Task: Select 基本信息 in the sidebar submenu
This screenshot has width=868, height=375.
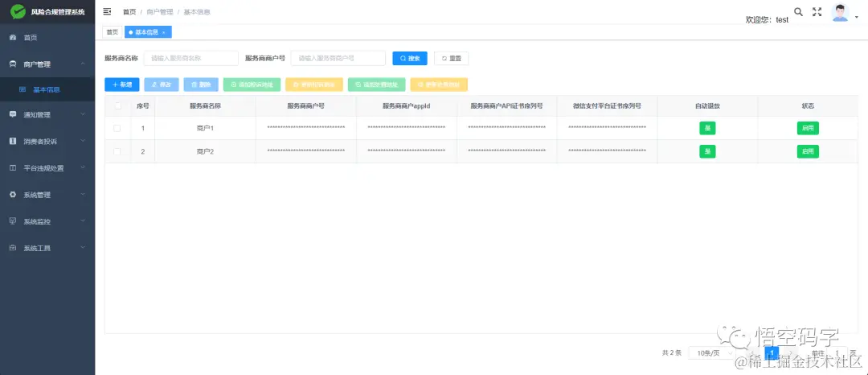Action: (x=47, y=89)
